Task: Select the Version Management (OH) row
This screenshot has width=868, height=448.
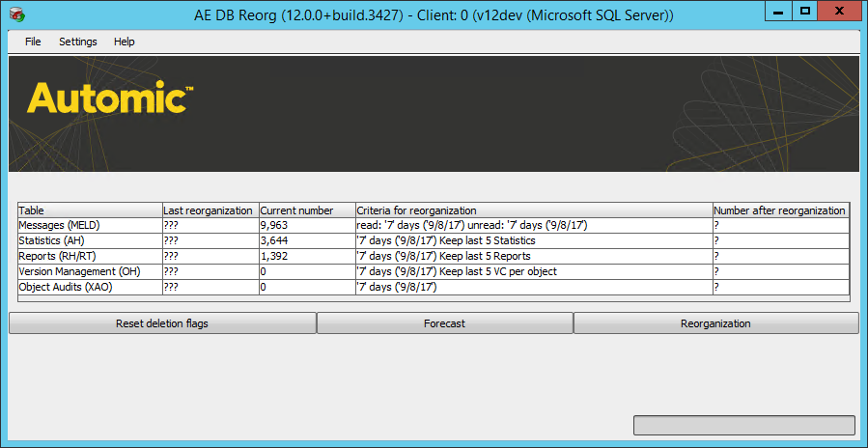Action: pos(434,272)
